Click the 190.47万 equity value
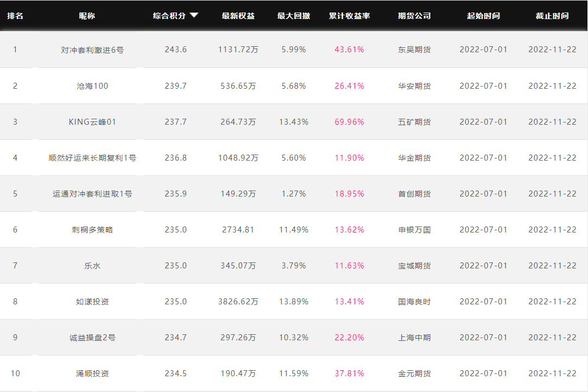The image size is (588, 392). (x=238, y=373)
